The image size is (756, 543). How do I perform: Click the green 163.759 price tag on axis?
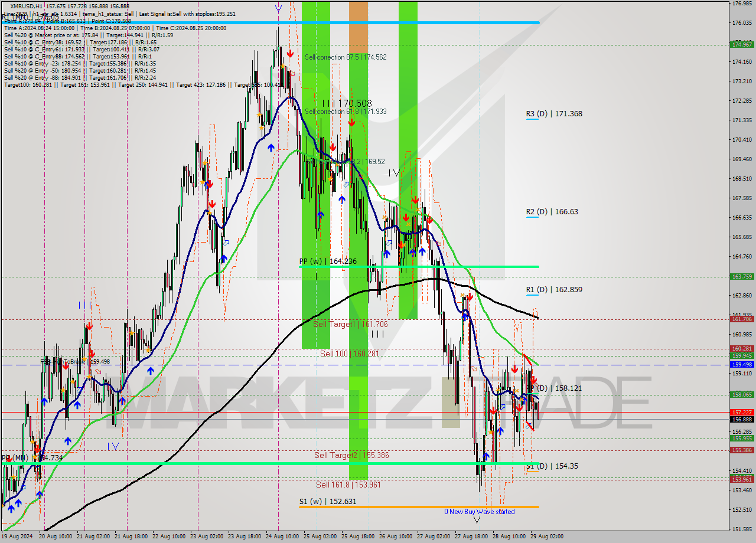[742, 277]
